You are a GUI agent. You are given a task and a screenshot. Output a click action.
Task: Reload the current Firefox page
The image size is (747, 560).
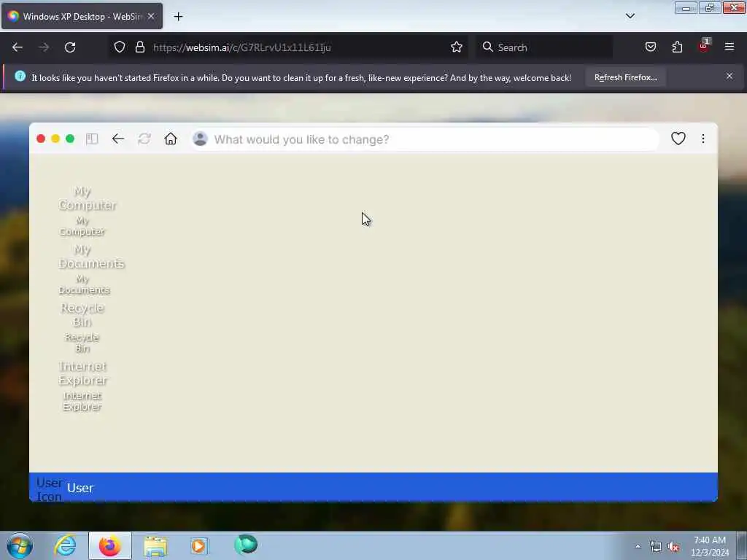coord(70,47)
